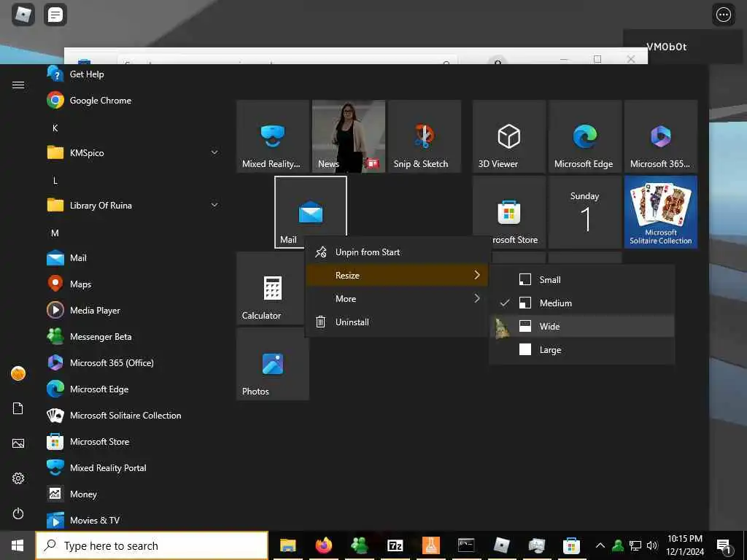Image resolution: width=747 pixels, height=560 pixels.
Task: Open the Mixed Reality Portal tile
Action: pos(273,136)
